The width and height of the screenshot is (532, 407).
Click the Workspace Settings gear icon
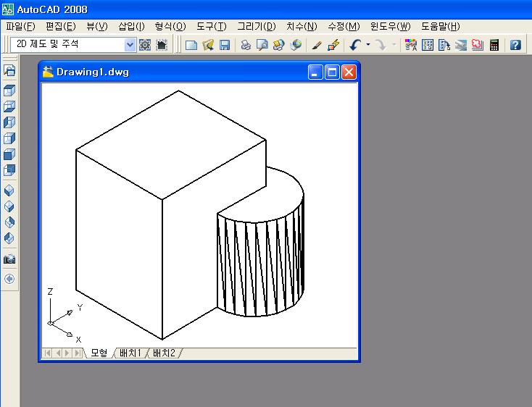[x=145, y=45]
